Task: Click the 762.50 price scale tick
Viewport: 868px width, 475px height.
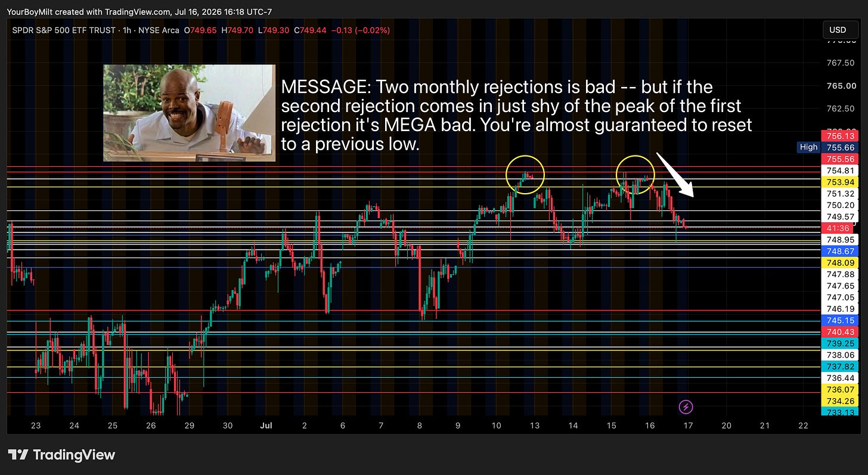Action: (x=841, y=108)
